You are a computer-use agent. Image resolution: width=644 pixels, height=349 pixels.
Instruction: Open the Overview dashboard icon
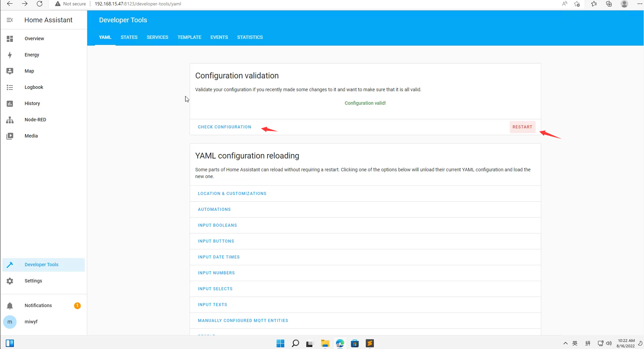click(x=10, y=39)
